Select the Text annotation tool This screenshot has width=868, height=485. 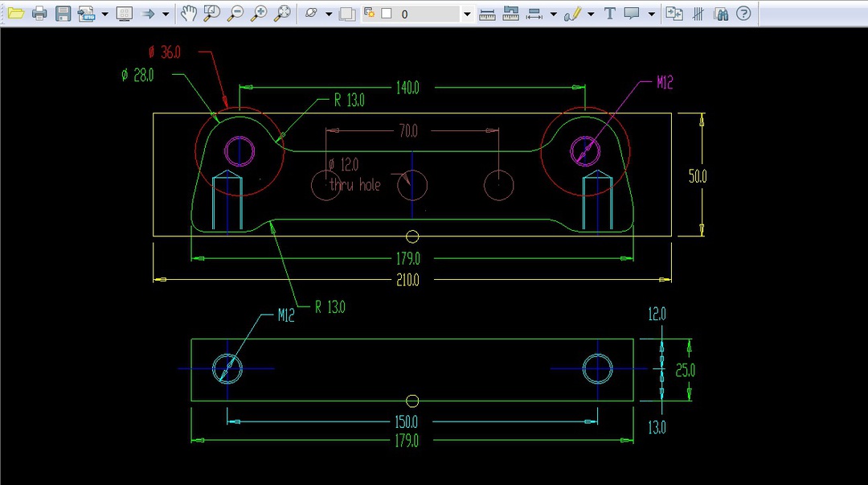point(611,14)
